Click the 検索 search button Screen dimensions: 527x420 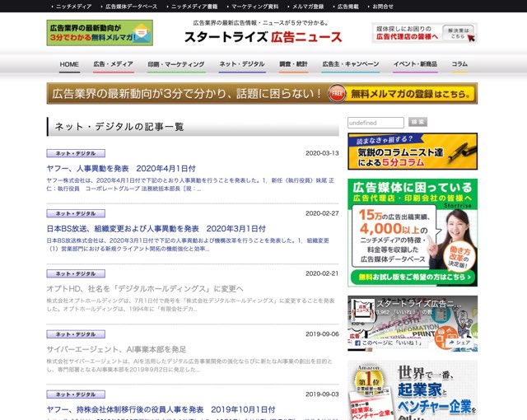tap(417, 122)
